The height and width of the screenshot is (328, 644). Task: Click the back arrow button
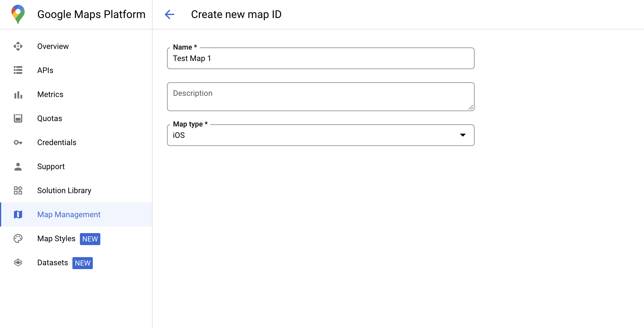pyautogui.click(x=170, y=14)
